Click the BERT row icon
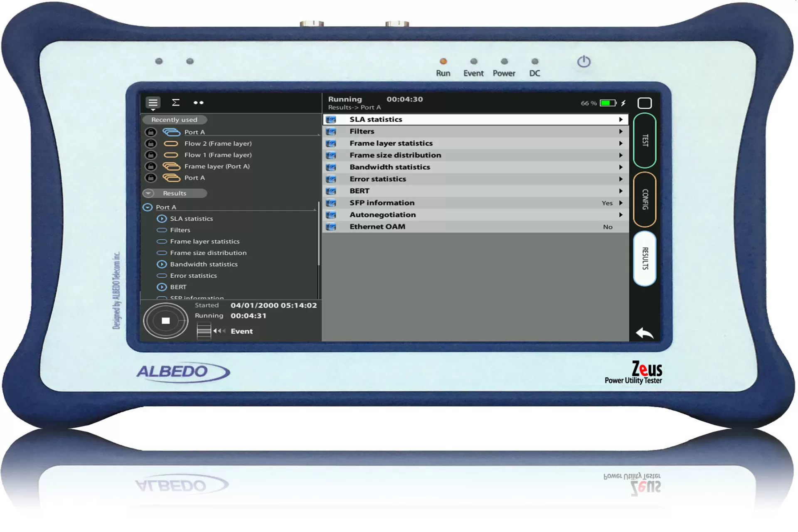The height and width of the screenshot is (532, 798). click(x=331, y=191)
